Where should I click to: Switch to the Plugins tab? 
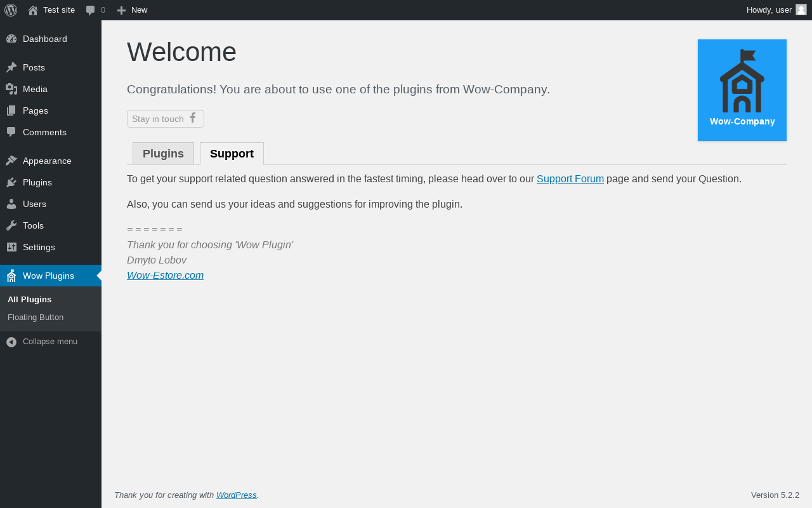163,154
